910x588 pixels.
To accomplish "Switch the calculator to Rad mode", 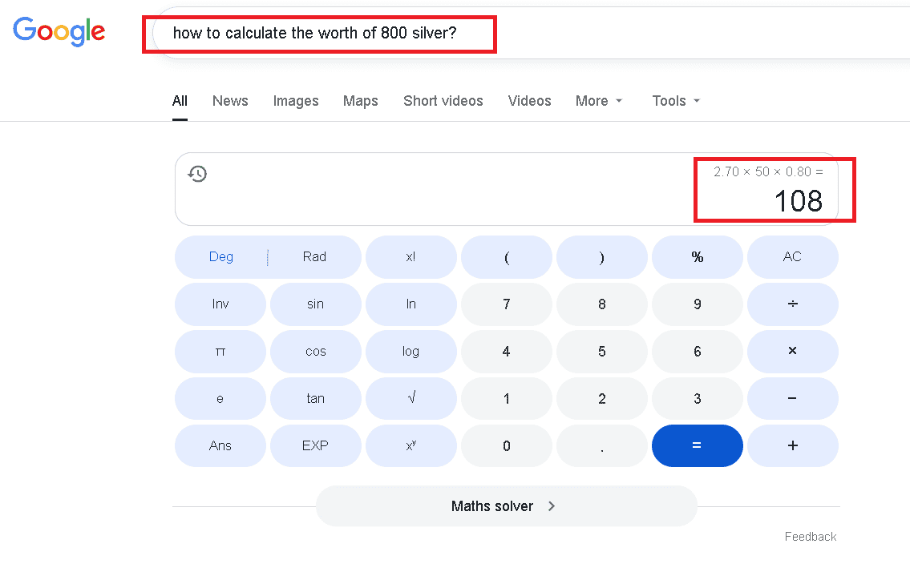I will (314, 256).
